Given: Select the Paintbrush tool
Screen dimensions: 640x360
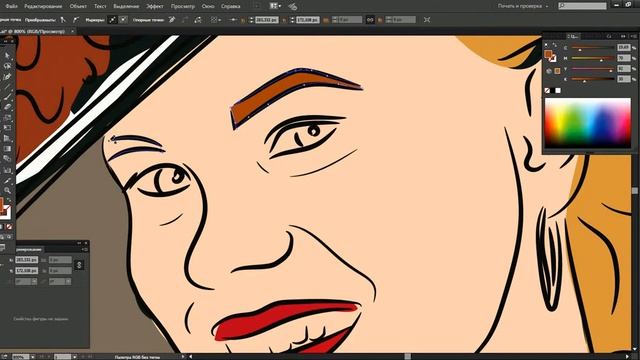Looking at the screenshot, I should (7, 97).
